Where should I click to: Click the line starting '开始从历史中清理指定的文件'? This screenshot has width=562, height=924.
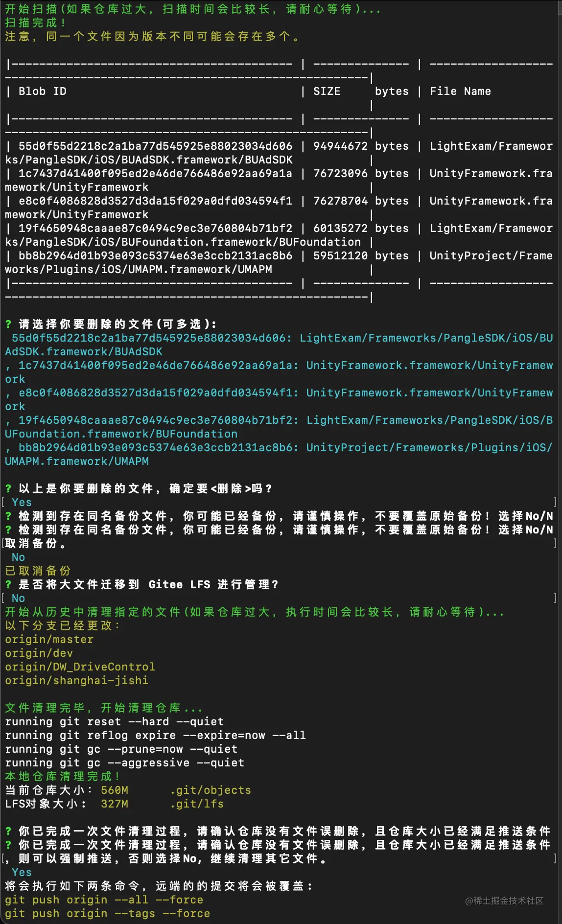coord(255,612)
